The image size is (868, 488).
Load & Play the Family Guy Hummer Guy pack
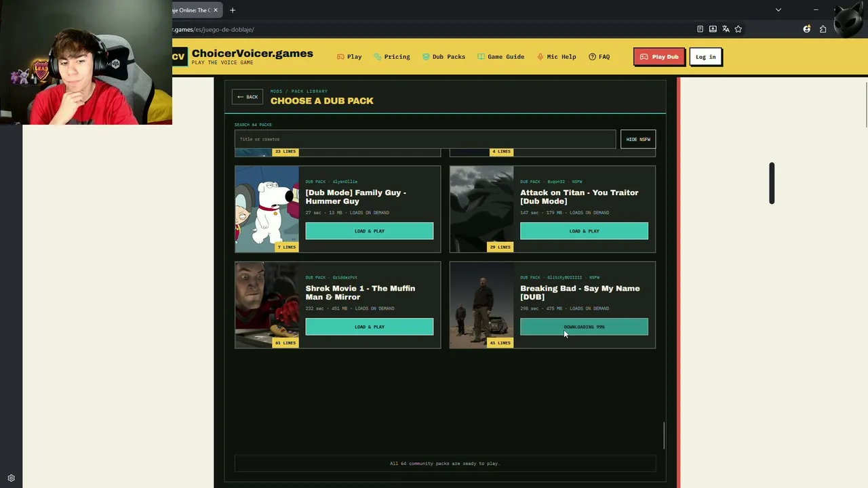(370, 231)
